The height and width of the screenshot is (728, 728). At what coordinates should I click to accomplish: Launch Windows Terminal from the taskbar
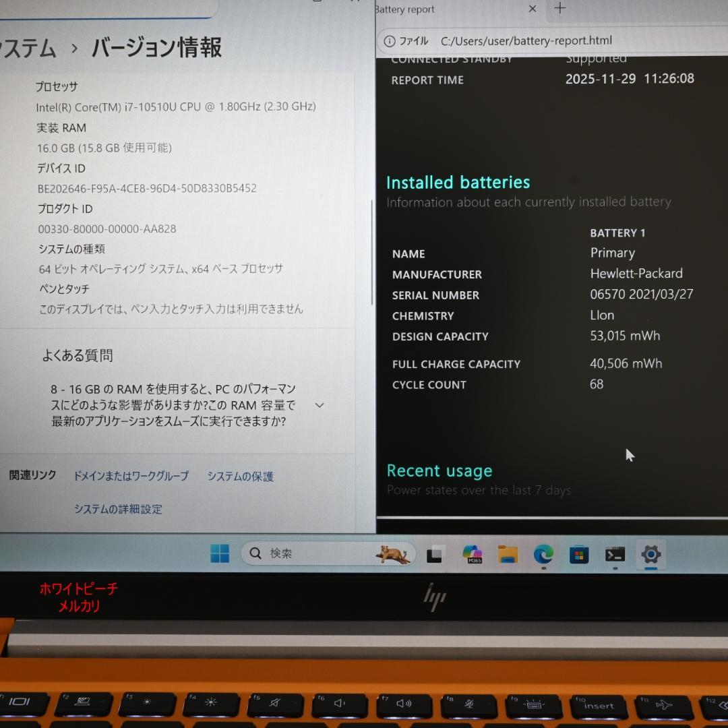(x=615, y=554)
